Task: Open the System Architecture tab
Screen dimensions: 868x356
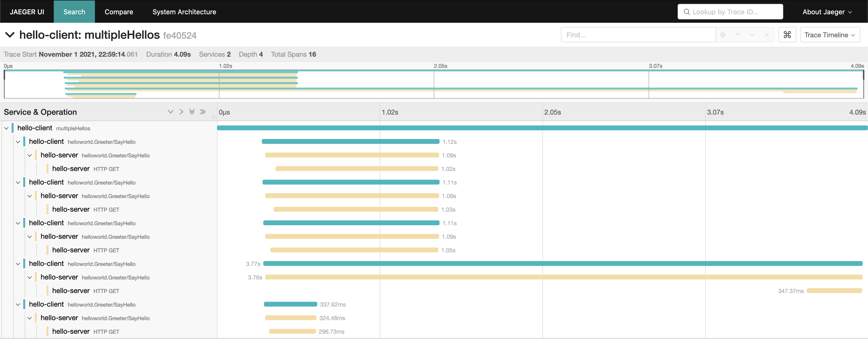Action: tap(184, 12)
